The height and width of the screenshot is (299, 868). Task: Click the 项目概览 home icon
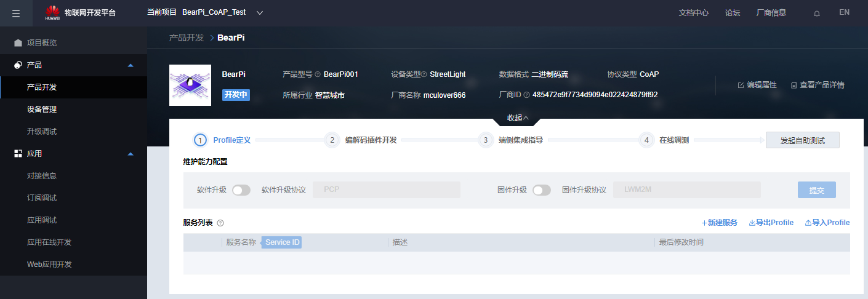pos(18,43)
